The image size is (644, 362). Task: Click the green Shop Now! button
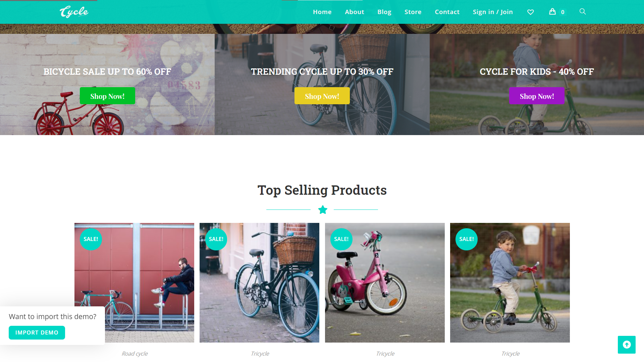[107, 96]
